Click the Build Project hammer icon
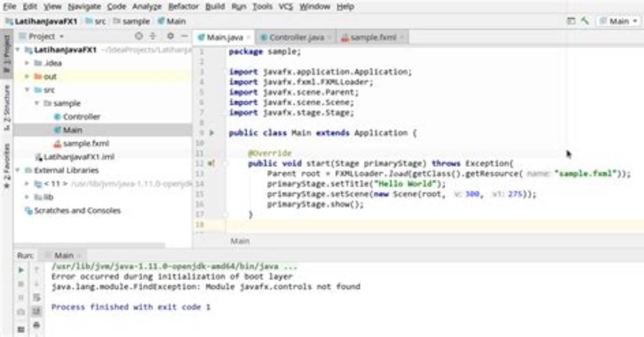 point(585,21)
